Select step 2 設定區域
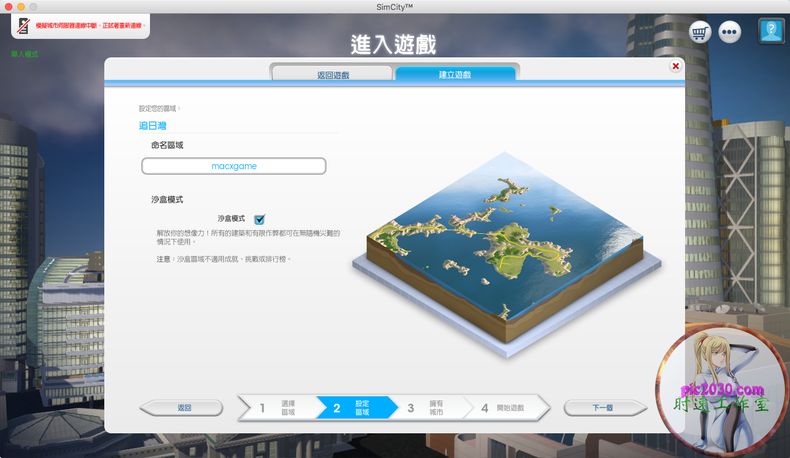This screenshot has width=790, height=458. [x=355, y=408]
